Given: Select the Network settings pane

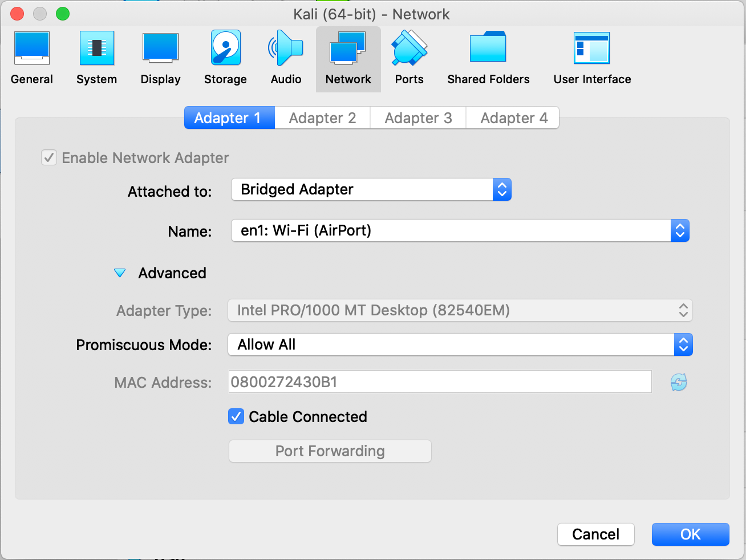Looking at the screenshot, I should [348, 59].
